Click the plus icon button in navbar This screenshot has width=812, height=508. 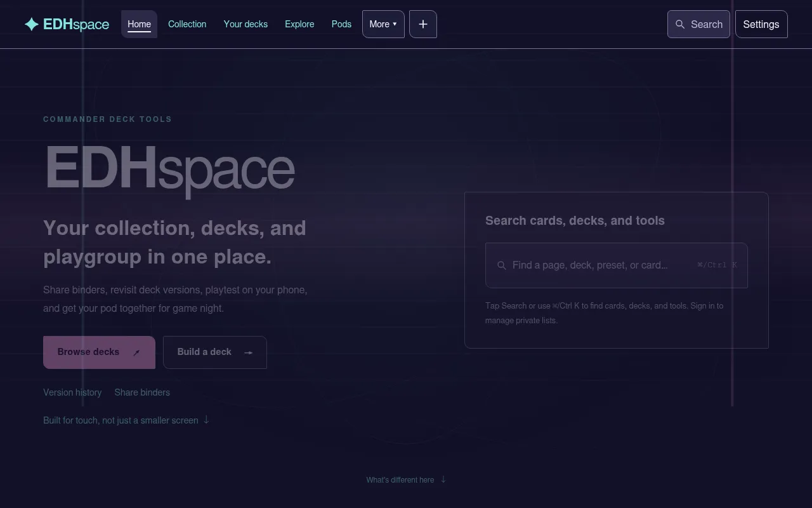pos(423,24)
